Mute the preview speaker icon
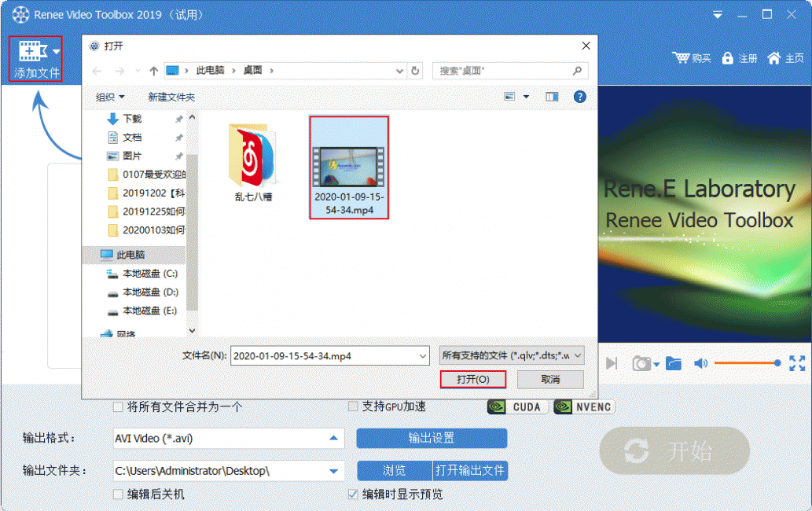This screenshot has width=812, height=511. (700, 363)
